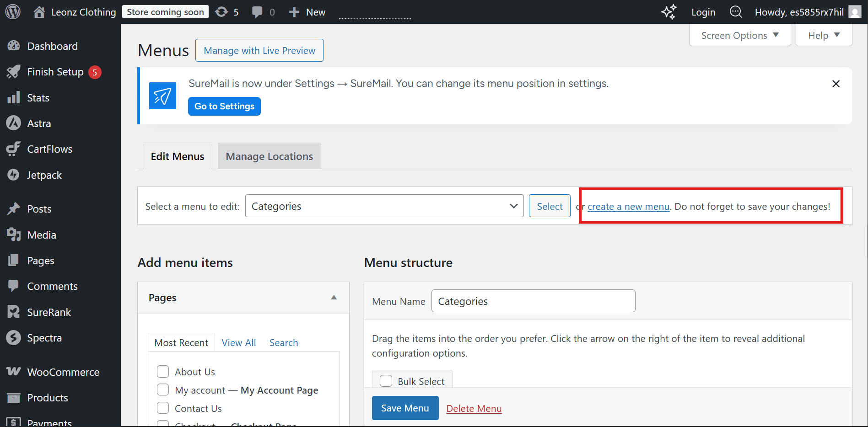The image size is (868, 427).
Task: Click the search bubble icon beside Login
Action: click(736, 12)
